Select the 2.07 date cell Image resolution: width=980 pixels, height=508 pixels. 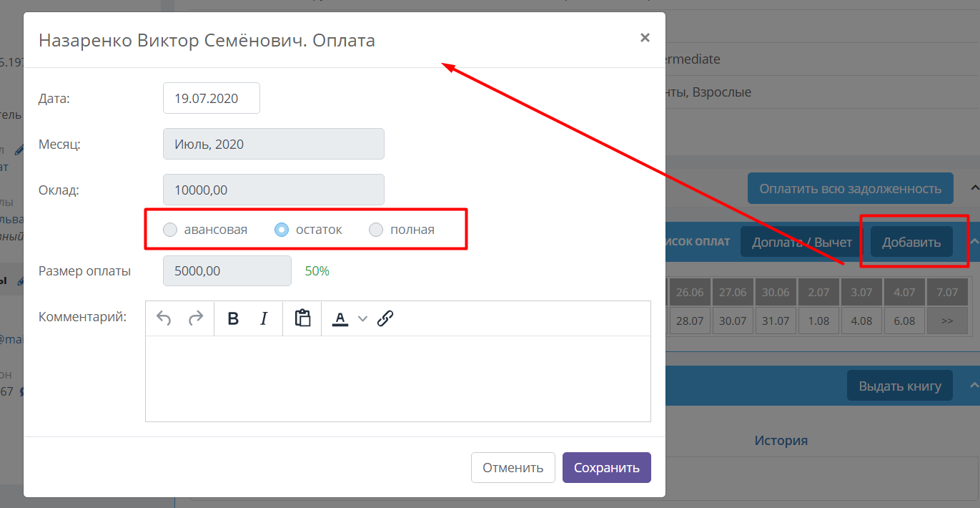point(818,292)
